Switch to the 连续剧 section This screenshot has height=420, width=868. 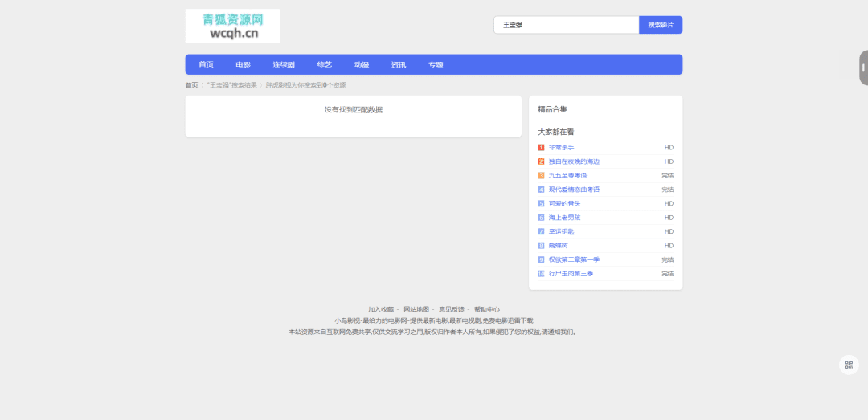284,65
